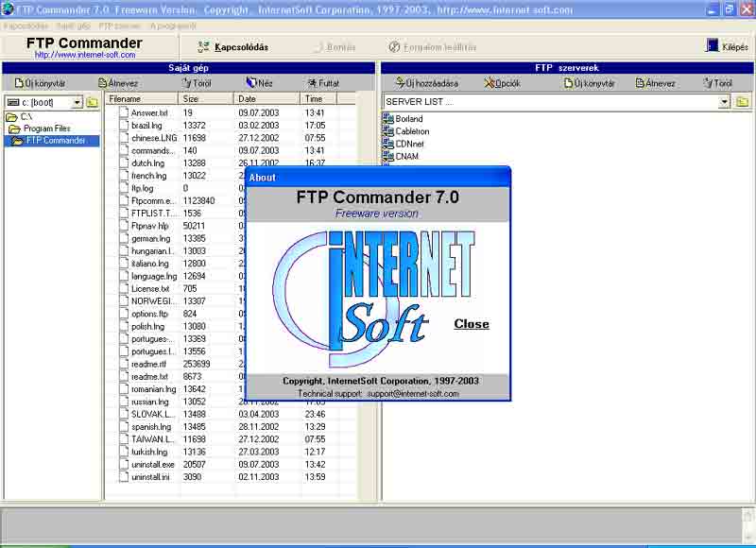Select Program Files in the folder tree

point(40,128)
